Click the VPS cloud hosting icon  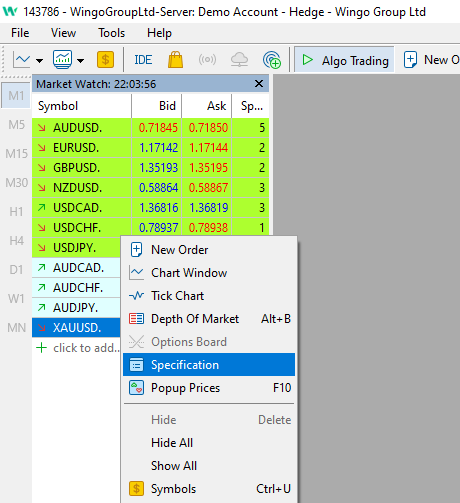(x=239, y=60)
